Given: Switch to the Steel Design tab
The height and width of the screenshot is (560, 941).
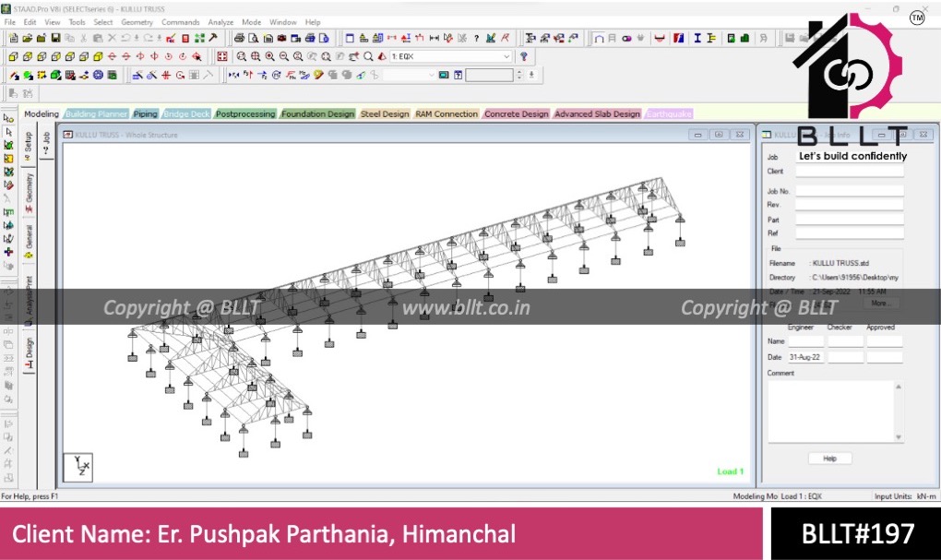Looking at the screenshot, I should pyautogui.click(x=385, y=114).
